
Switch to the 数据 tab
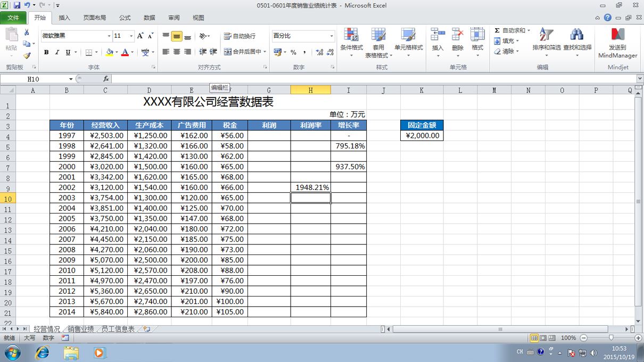tap(150, 18)
